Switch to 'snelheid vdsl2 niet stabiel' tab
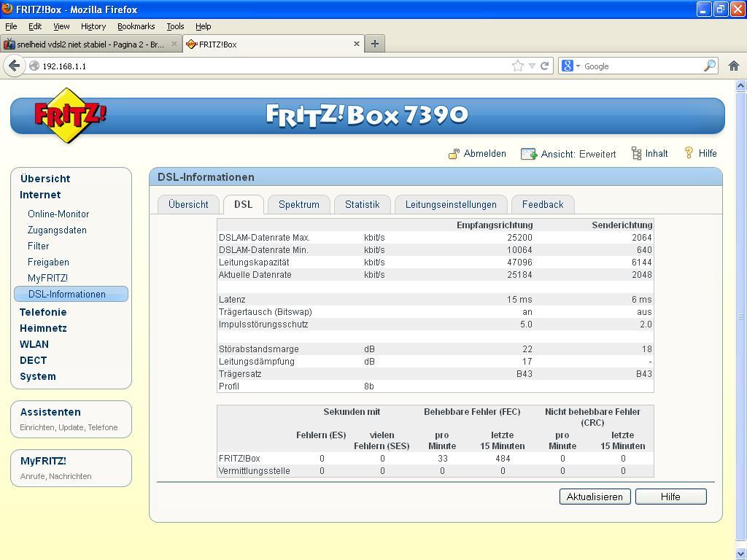 [91, 44]
